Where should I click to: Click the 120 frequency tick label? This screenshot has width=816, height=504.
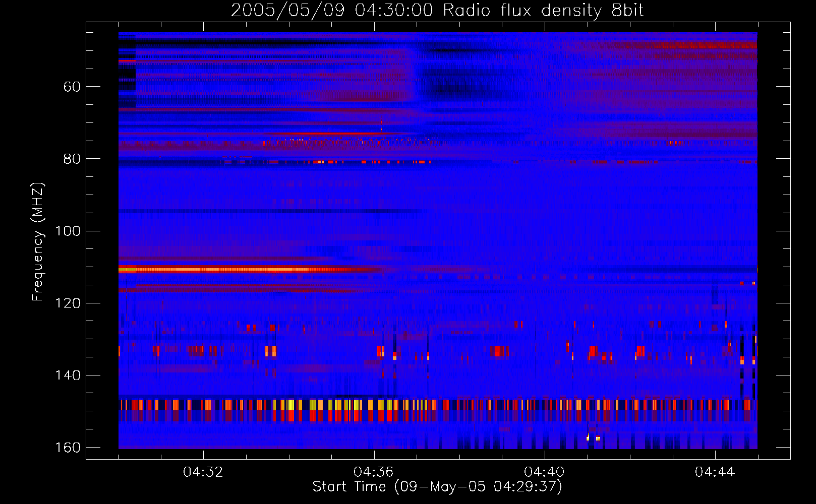68,303
